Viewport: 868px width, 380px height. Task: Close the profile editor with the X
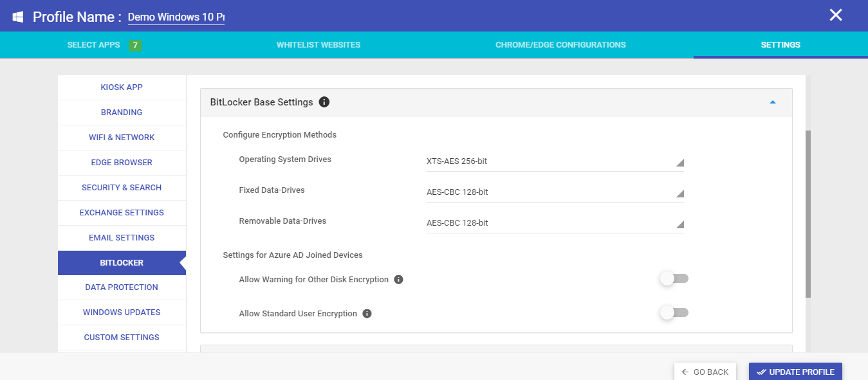pyautogui.click(x=835, y=15)
